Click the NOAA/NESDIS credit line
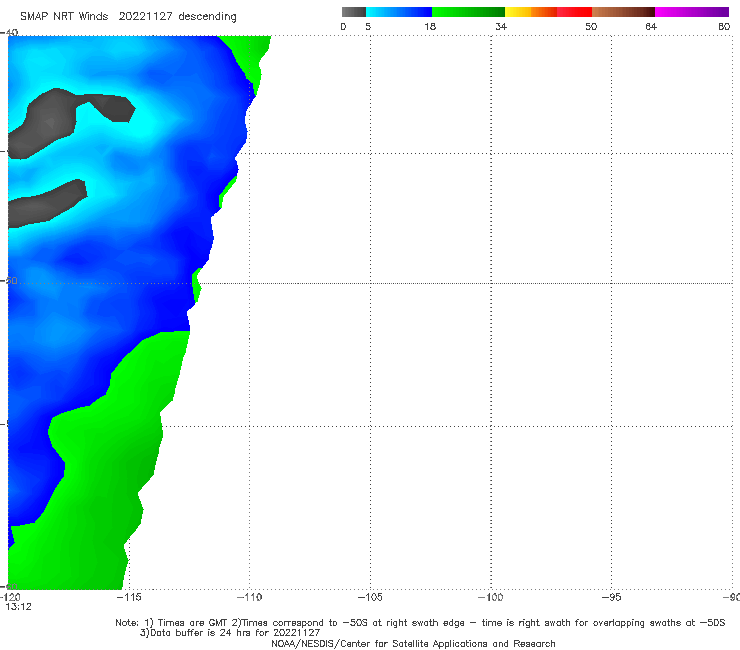Screen dimensions: 740x650 [x=413, y=643]
